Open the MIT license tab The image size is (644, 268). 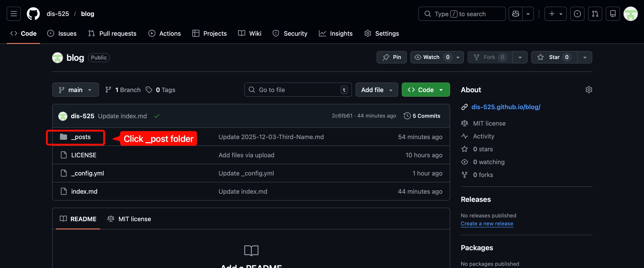[x=129, y=219]
